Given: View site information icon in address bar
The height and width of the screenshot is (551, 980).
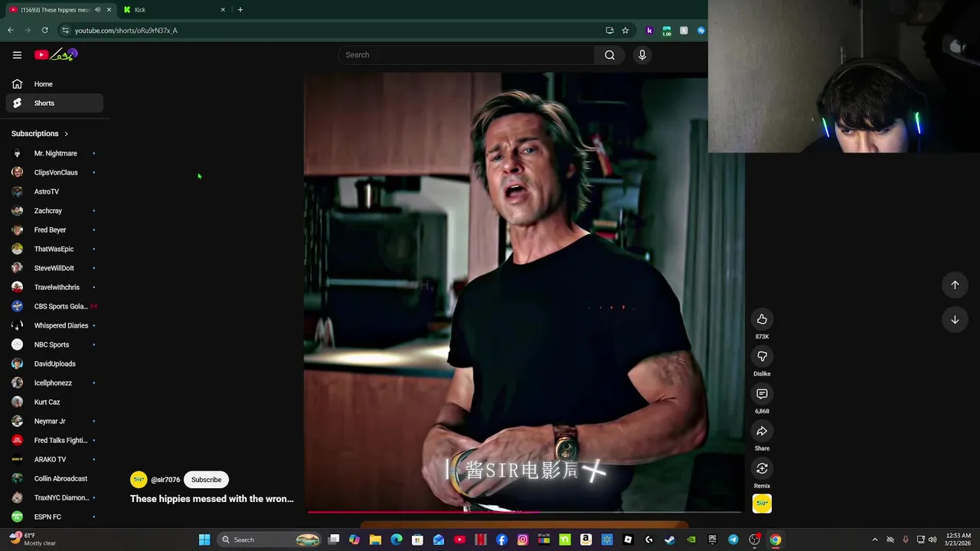Looking at the screenshot, I should coord(65,31).
